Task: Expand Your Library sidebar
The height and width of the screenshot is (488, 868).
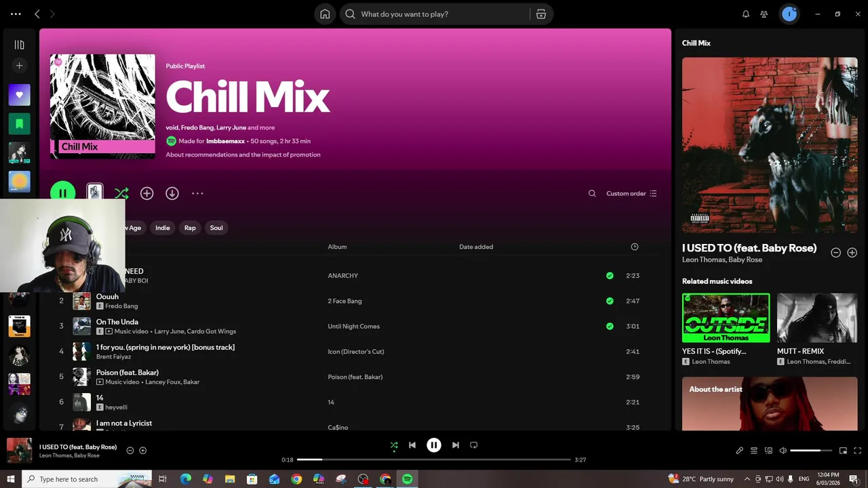Action: [x=19, y=45]
